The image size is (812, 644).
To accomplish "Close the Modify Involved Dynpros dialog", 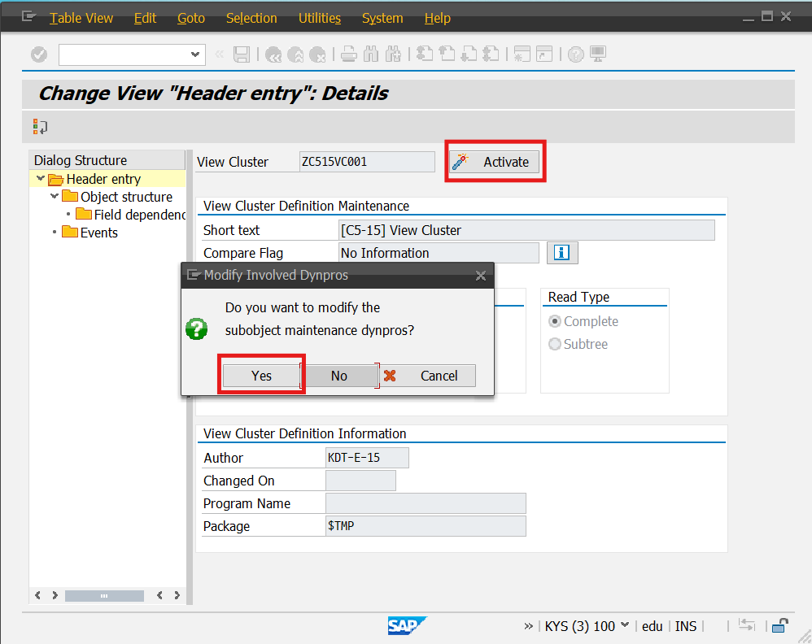I will click(481, 276).
